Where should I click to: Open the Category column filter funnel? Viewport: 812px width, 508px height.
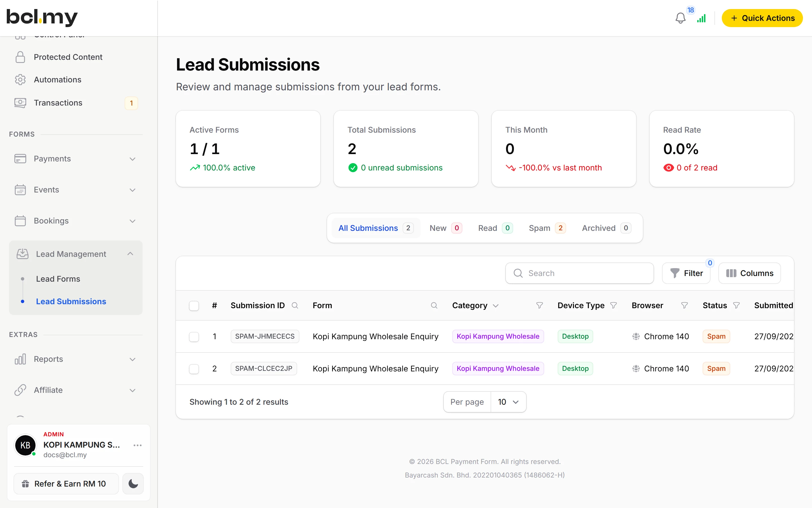pyautogui.click(x=540, y=305)
